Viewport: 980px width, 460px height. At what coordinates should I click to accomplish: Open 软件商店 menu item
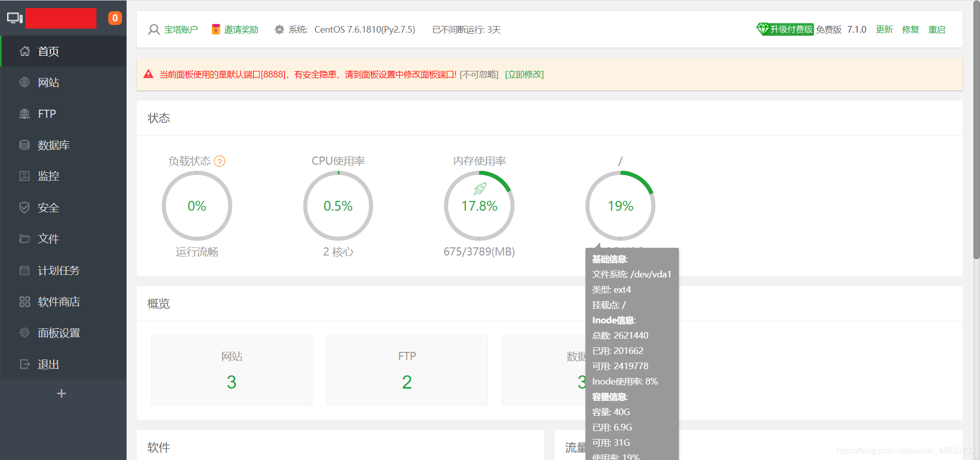(63, 301)
